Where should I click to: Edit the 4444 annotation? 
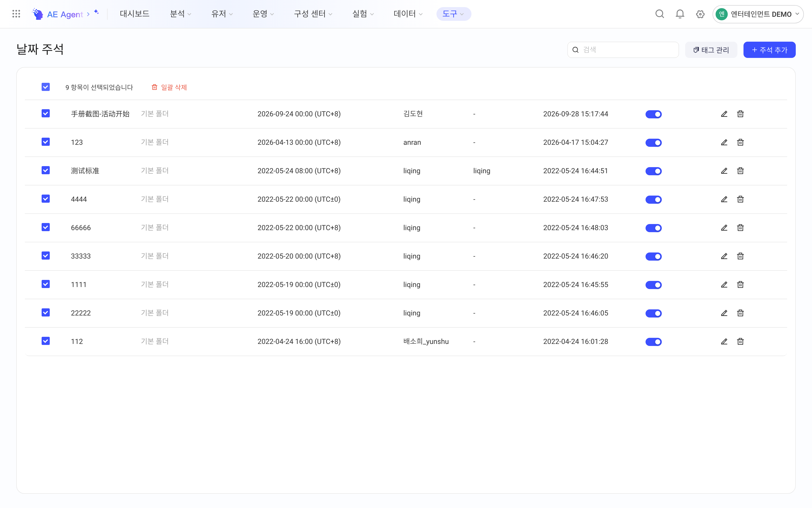[724, 199]
